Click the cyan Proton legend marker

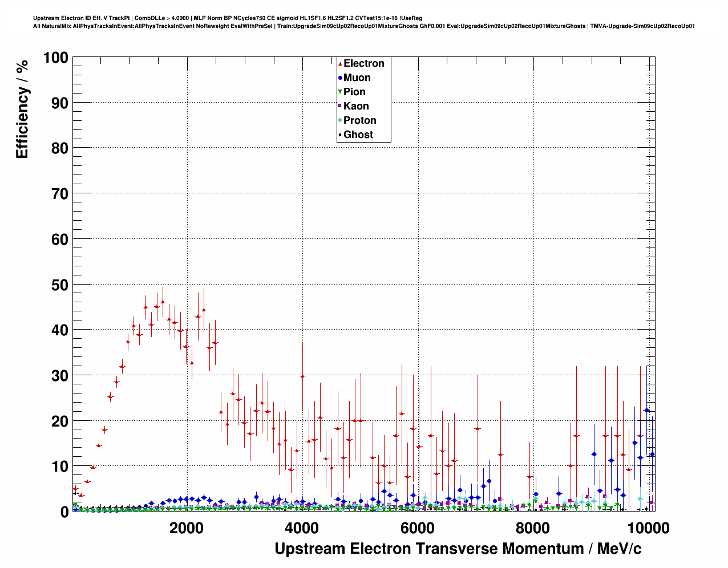pos(340,121)
